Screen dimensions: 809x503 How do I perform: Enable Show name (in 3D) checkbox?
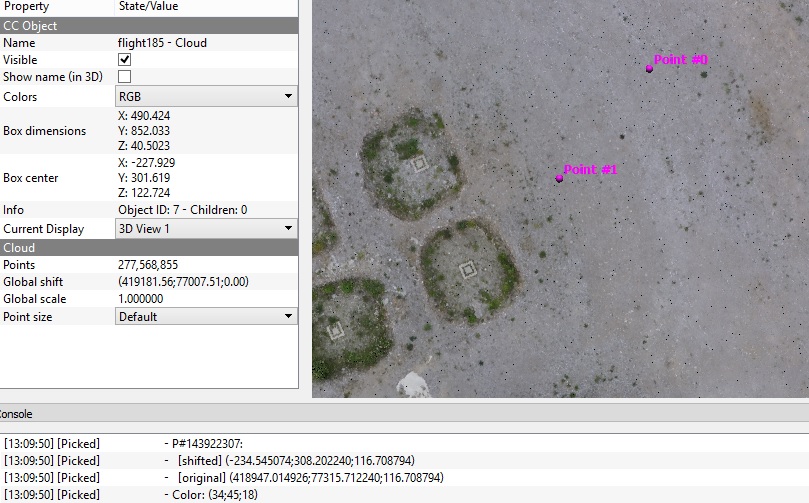click(x=125, y=77)
